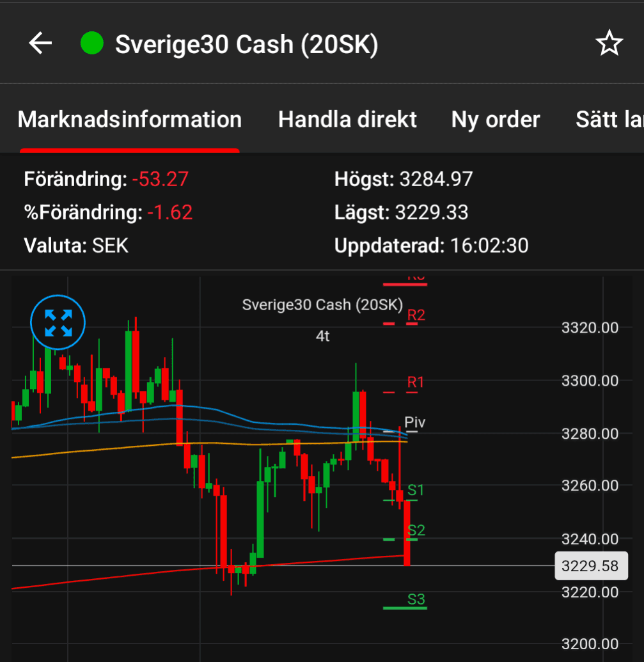Screen dimensions: 644x662
Task: Tap the 3260.00 price axis label
Action: [590, 485]
